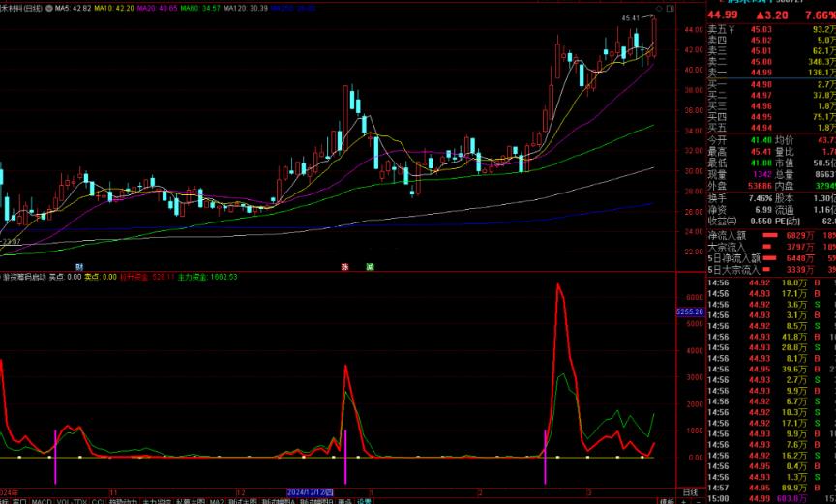Click the ▲3.20 price change value

[x=772, y=15]
